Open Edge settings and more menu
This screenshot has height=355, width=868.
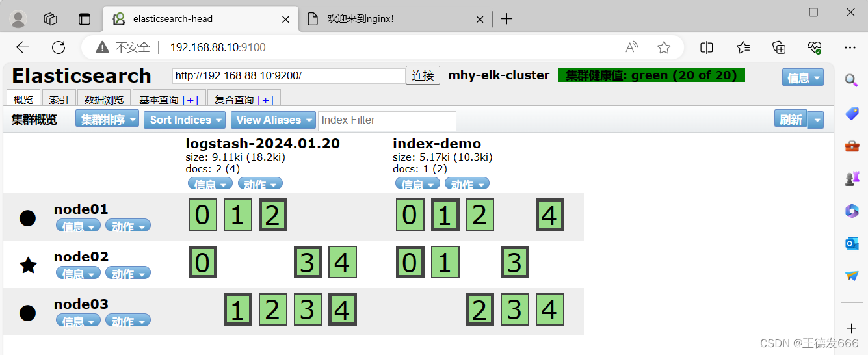(850, 47)
